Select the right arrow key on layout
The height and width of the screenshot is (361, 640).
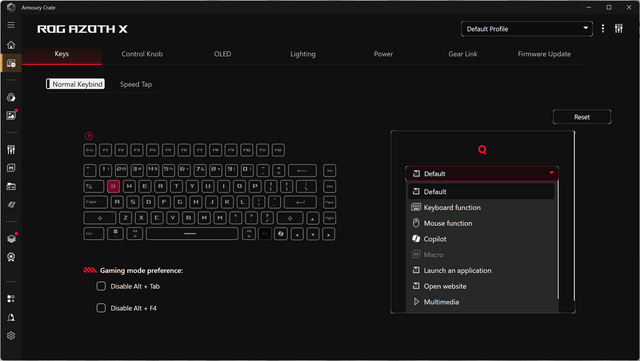[x=329, y=234]
